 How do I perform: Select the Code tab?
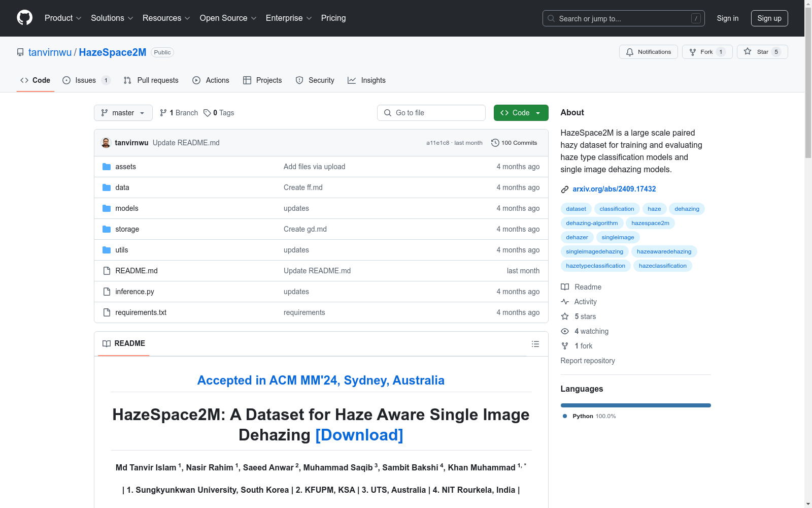(35, 80)
